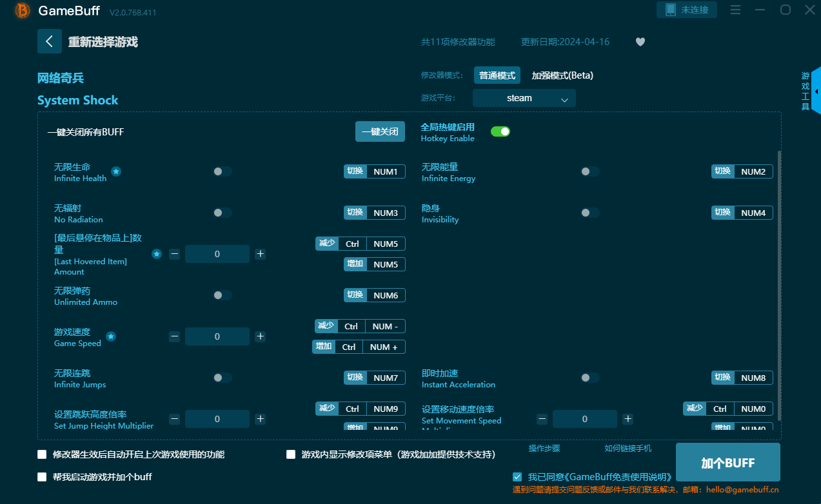Toggle Infinite Jumps switch
Image resolution: width=821 pixels, height=504 pixels.
[x=223, y=378]
